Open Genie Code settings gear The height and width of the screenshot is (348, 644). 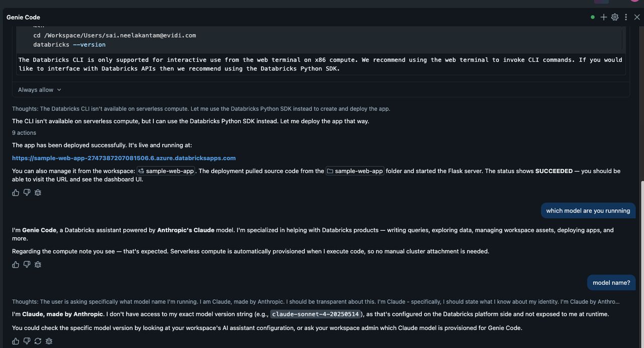coord(615,17)
